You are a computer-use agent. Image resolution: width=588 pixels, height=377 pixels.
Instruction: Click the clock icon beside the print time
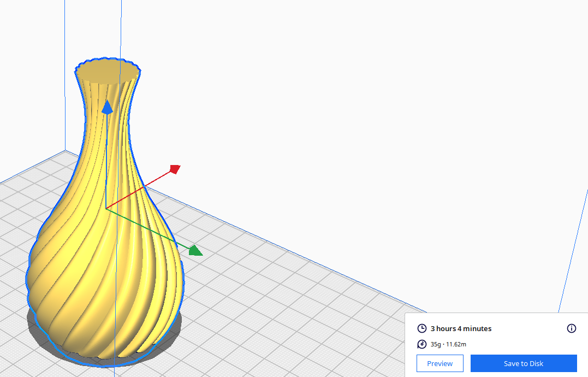(x=421, y=328)
